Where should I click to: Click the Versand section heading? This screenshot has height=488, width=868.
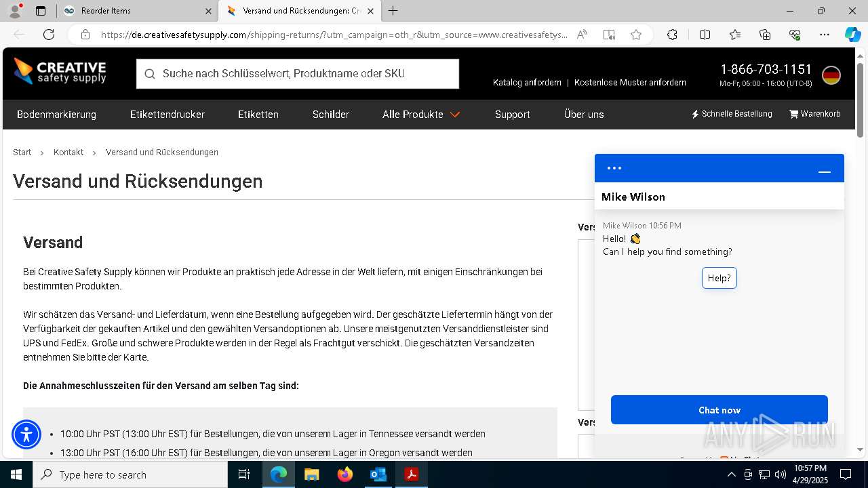pos(53,243)
